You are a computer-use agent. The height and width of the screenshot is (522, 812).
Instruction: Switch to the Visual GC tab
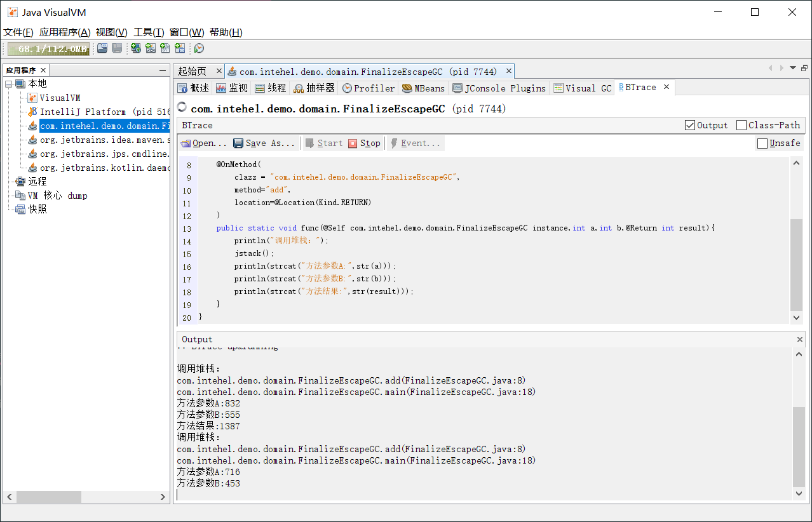(x=582, y=88)
